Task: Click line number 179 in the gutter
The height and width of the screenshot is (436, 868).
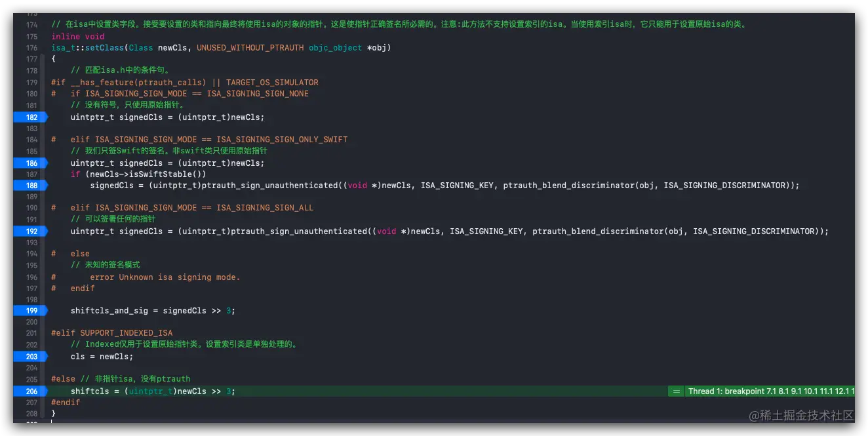Action: pos(31,83)
